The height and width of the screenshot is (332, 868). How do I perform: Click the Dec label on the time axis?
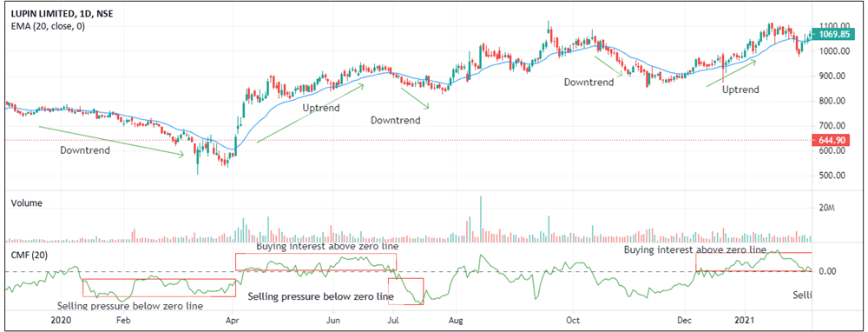686,320
